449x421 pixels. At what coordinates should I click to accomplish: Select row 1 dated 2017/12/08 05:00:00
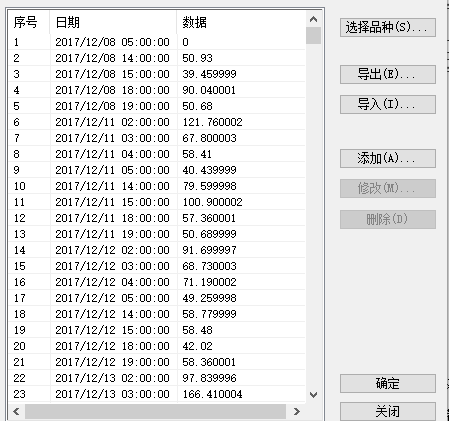click(x=157, y=42)
